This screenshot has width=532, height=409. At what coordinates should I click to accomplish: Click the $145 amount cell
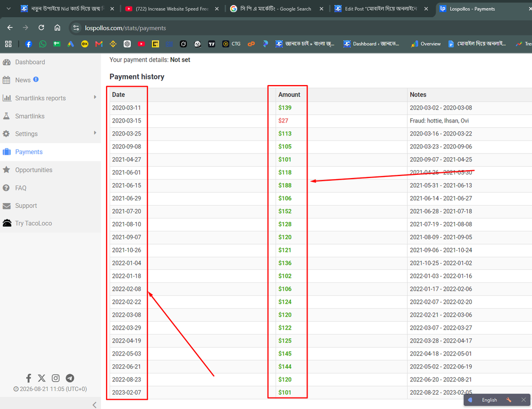tap(285, 354)
